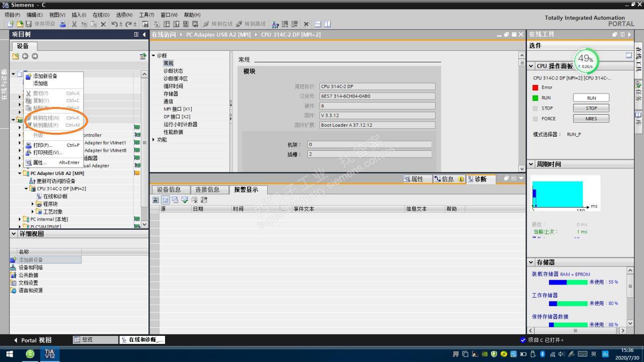Click the STOP button on CPU panel

(591, 108)
